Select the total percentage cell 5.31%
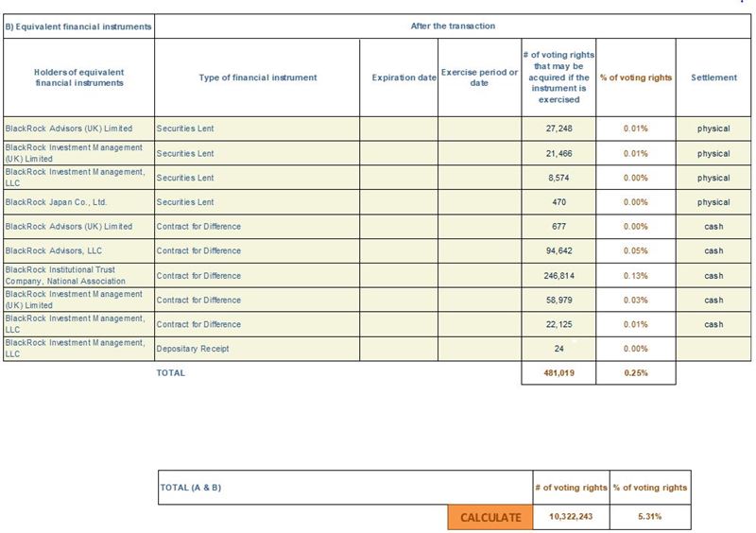 (x=650, y=517)
